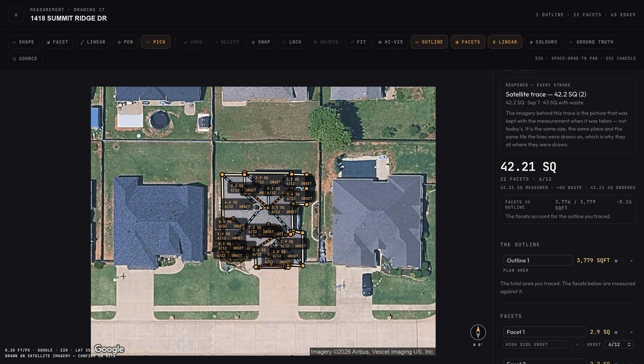Screen dimensions: 644x364
Task: Toggle Snap mode
Action: 261,42
